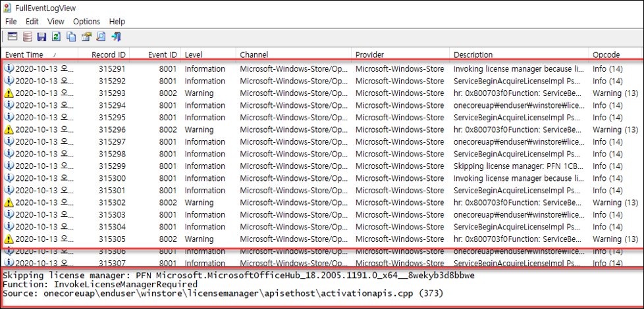The height and width of the screenshot is (309, 644).
Task: Click Event ID 8001 in record 315304 row
Action: click(x=169, y=227)
